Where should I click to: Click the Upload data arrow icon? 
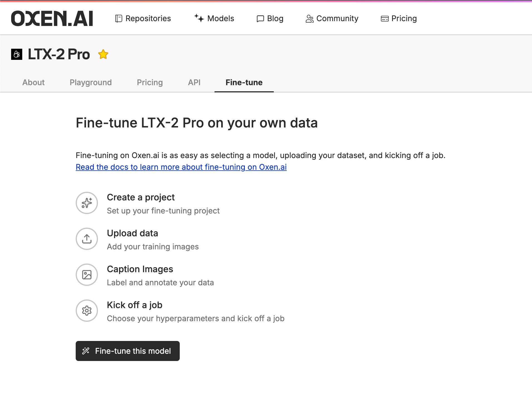pos(87,239)
